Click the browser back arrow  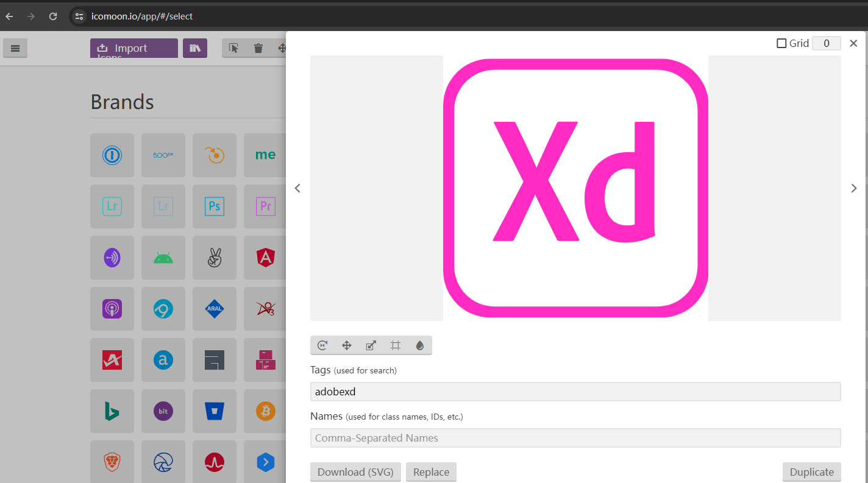coord(9,16)
